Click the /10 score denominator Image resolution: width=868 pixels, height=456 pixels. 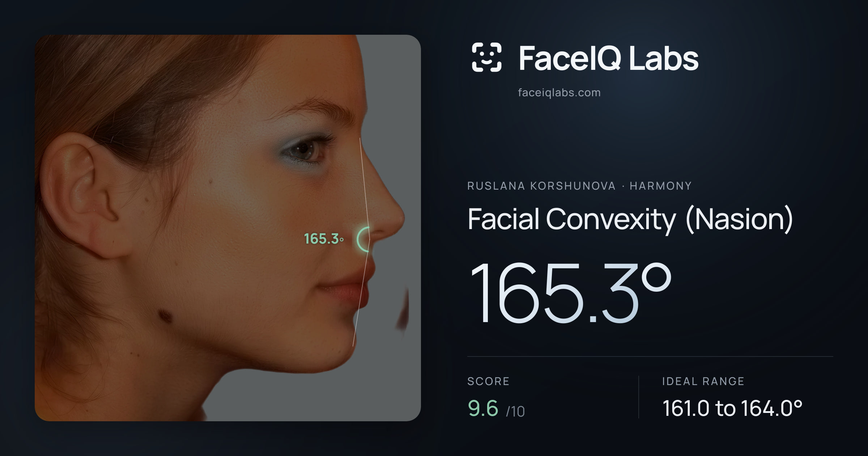(515, 411)
